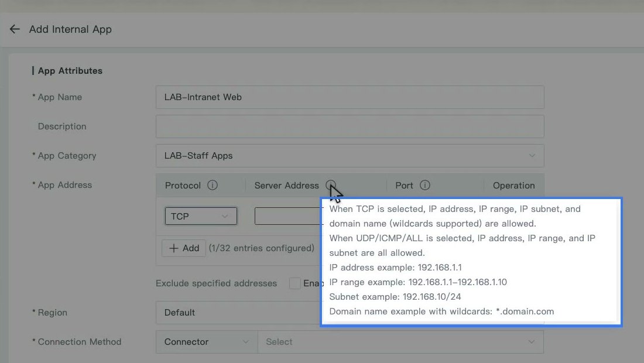Open the Connector connection method dropdown

pyautogui.click(x=207, y=342)
